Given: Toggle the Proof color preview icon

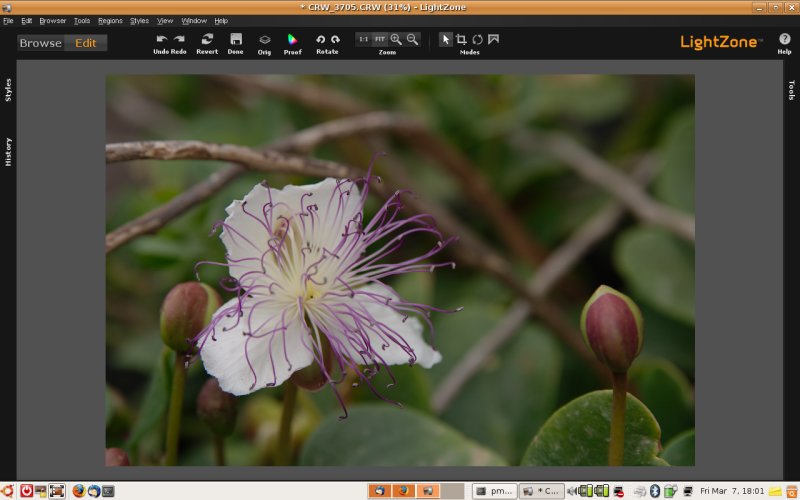Looking at the screenshot, I should pyautogui.click(x=292, y=40).
